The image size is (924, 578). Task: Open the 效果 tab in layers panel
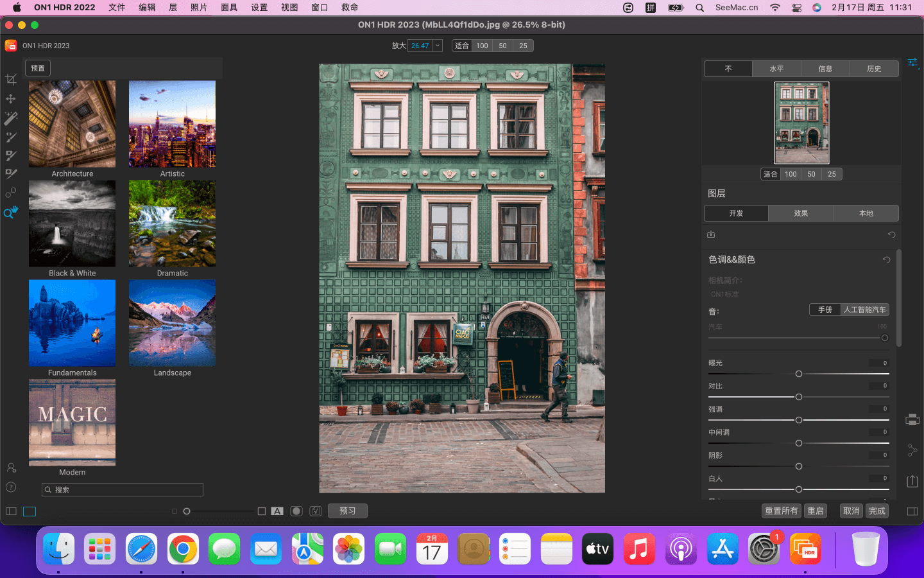[x=801, y=213]
